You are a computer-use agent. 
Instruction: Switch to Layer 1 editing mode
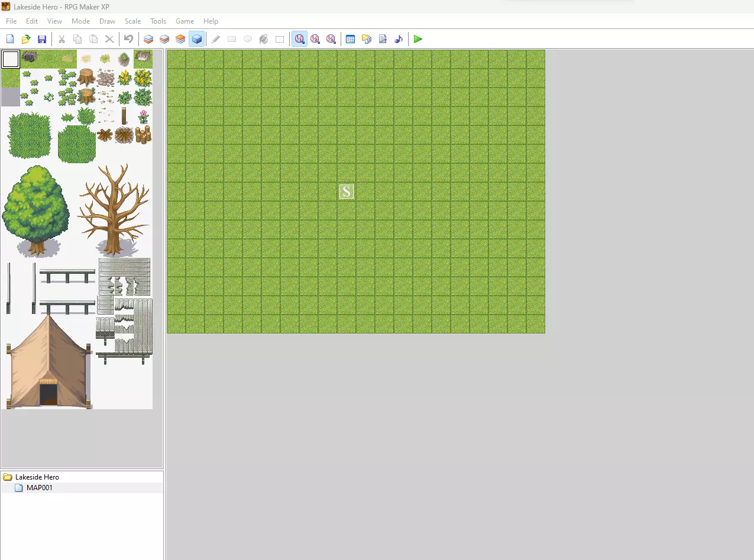pyautogui.click(x=148, y=39)
